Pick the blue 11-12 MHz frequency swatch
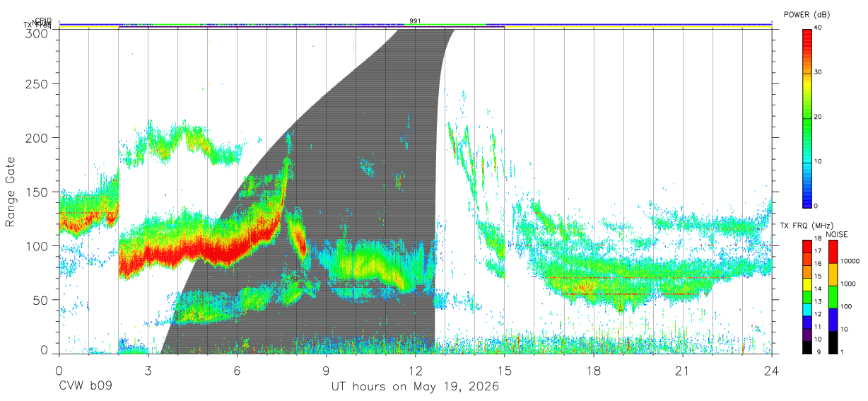Screen dimensions: 868x401 (807, 321)
